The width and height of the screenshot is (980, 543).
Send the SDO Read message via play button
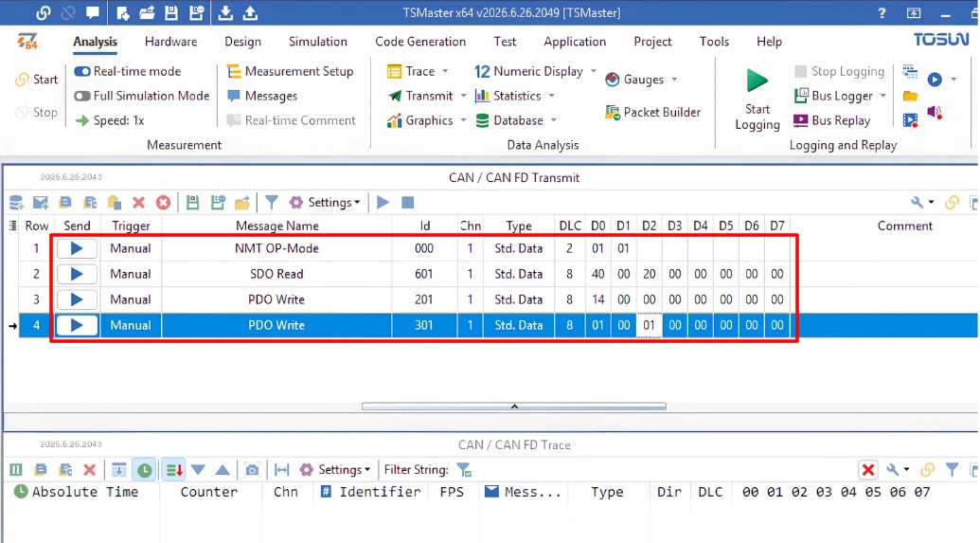[77, 274]
